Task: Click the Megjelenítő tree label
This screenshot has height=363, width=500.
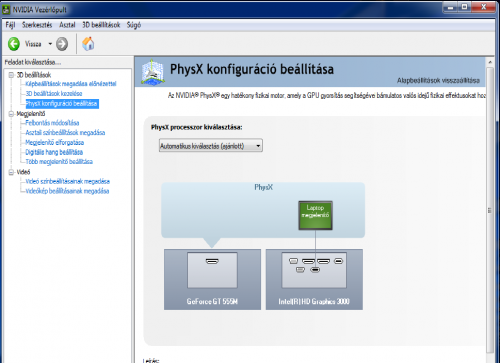Action: 31,114
